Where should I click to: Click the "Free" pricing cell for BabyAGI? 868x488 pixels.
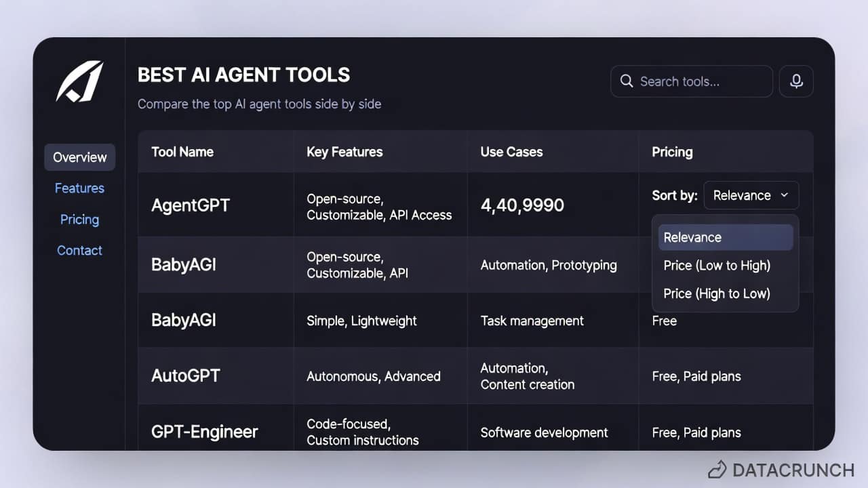665,321
